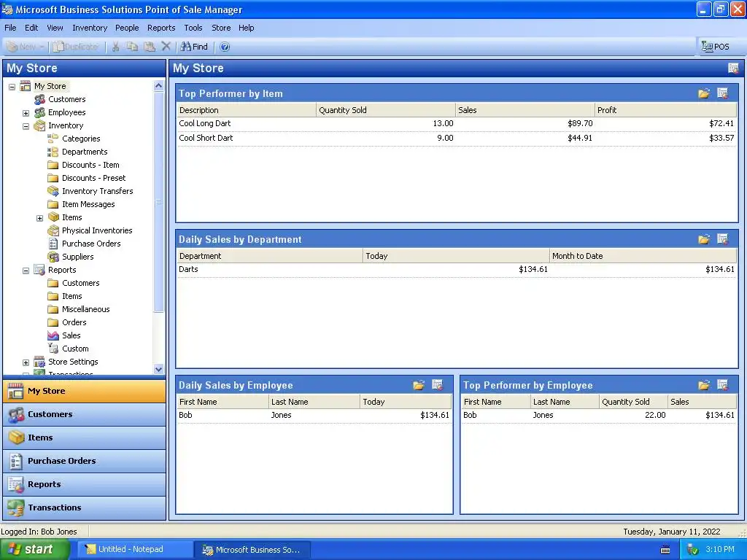Click the Find binoculars toolbar button

(x=194, y=47)
